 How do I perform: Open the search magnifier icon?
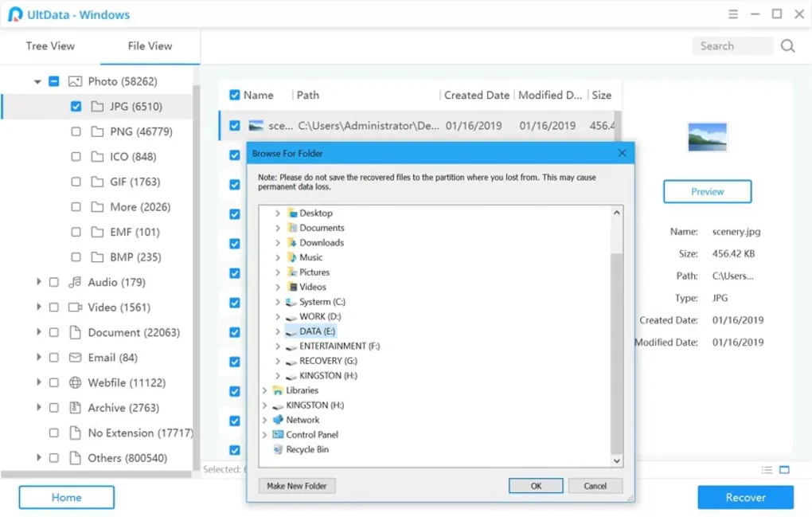(787, 46)
